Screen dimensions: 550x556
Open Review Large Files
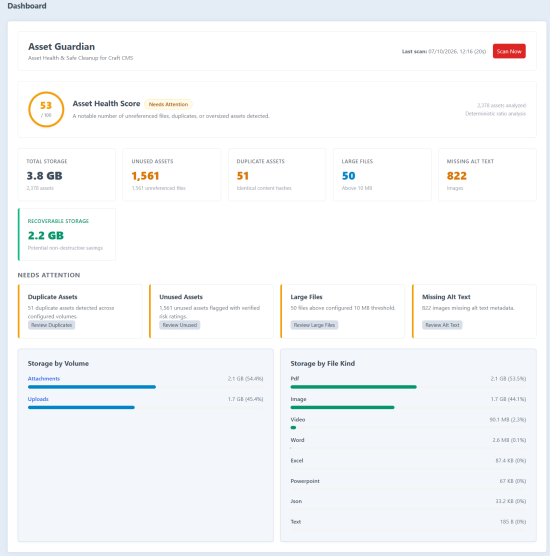[314, 325]
